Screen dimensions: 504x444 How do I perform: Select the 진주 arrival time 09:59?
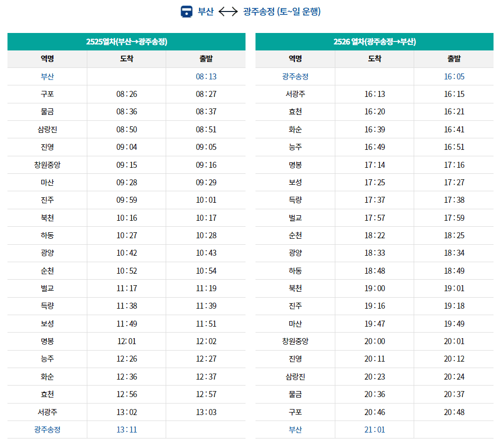tap(126, 199)
